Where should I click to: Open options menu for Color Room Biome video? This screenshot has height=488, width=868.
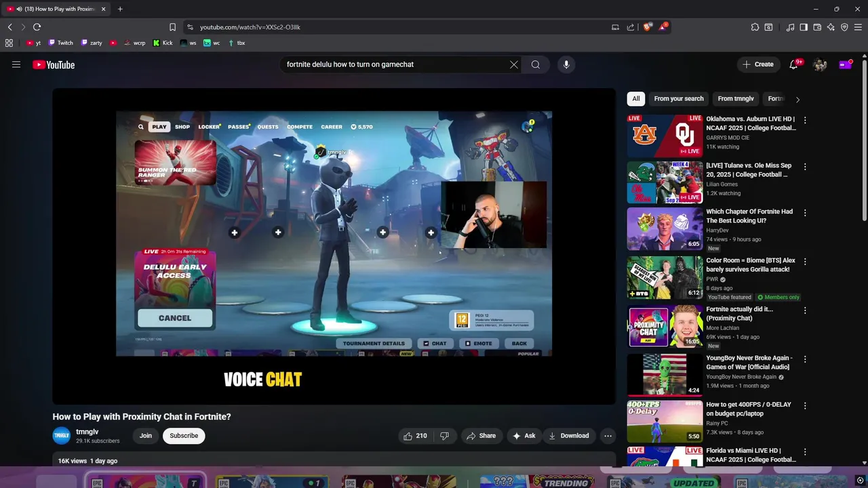[x=805, y=262]
